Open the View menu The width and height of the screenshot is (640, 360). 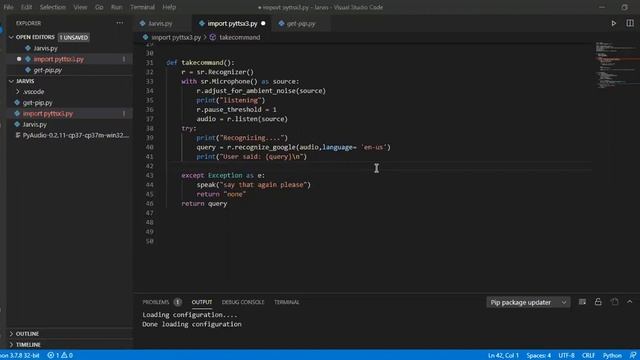click(80, 7)
